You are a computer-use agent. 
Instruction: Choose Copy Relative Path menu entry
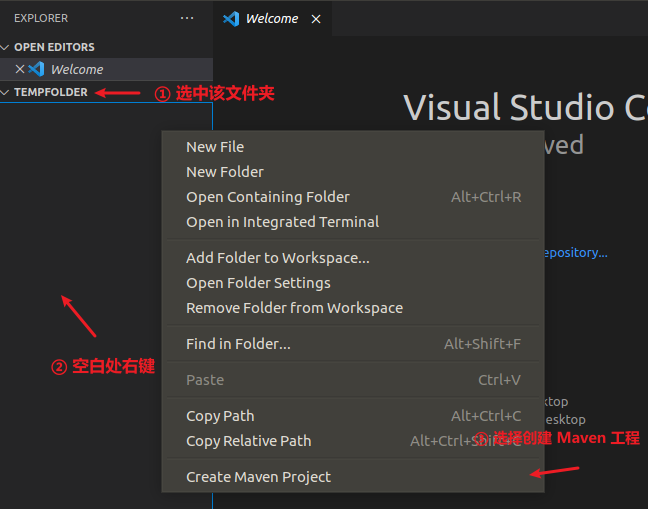pos(353,441)
